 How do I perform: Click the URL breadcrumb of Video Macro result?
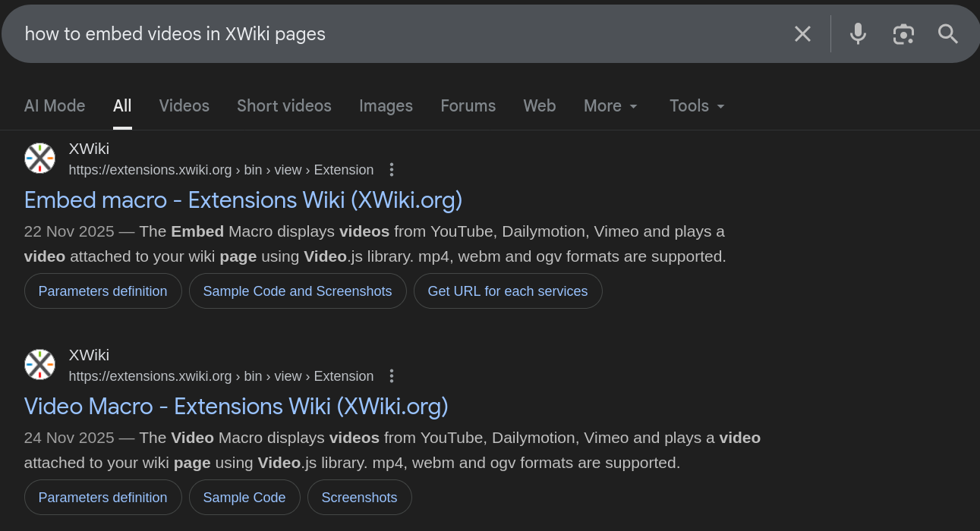pyautogui.click(x=221, y=376)
